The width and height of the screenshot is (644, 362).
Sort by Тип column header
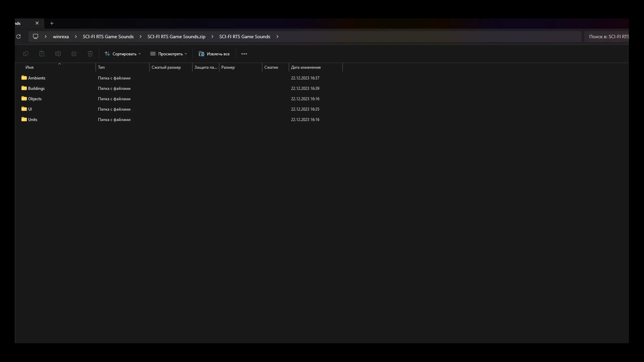pos(101,67)
